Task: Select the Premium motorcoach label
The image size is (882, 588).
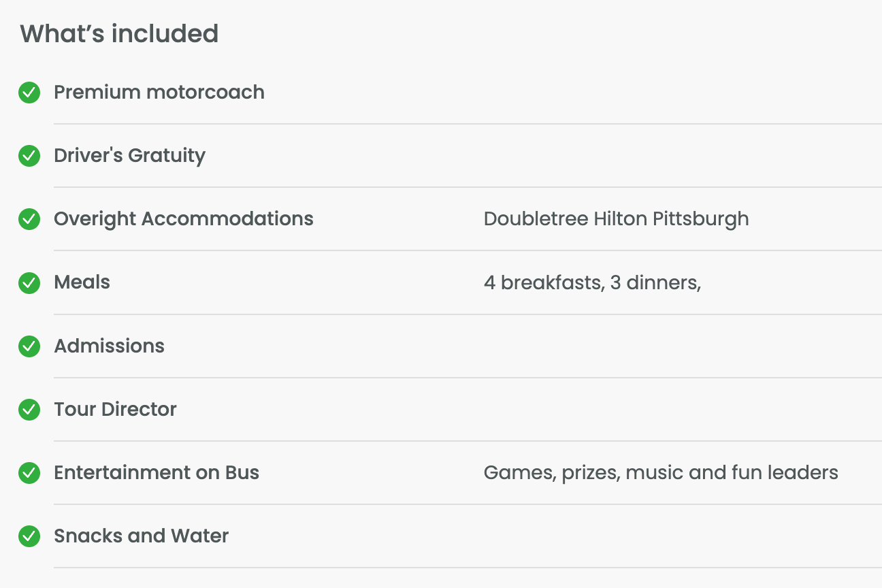Action: [159, 92]
